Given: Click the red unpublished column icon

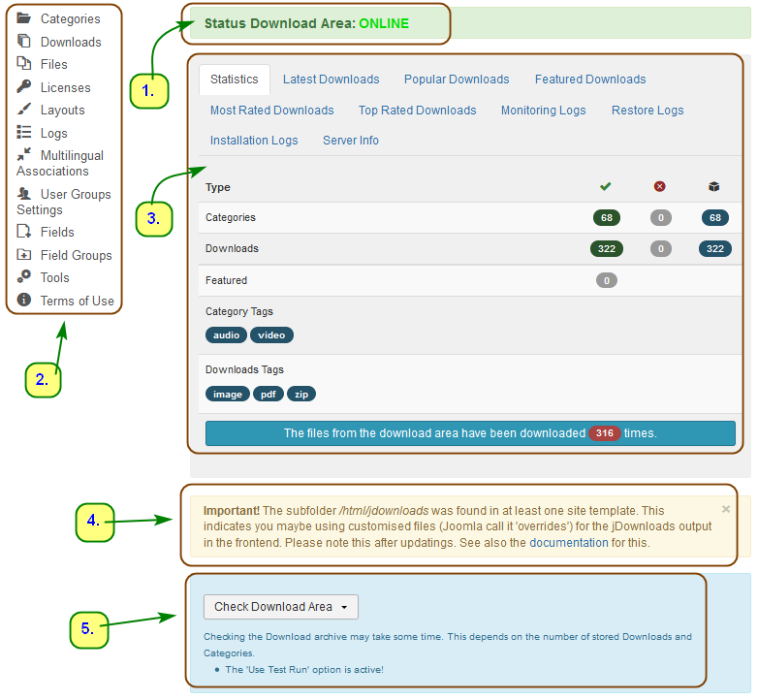Looking at the screenshot, I should coord(659,186).
